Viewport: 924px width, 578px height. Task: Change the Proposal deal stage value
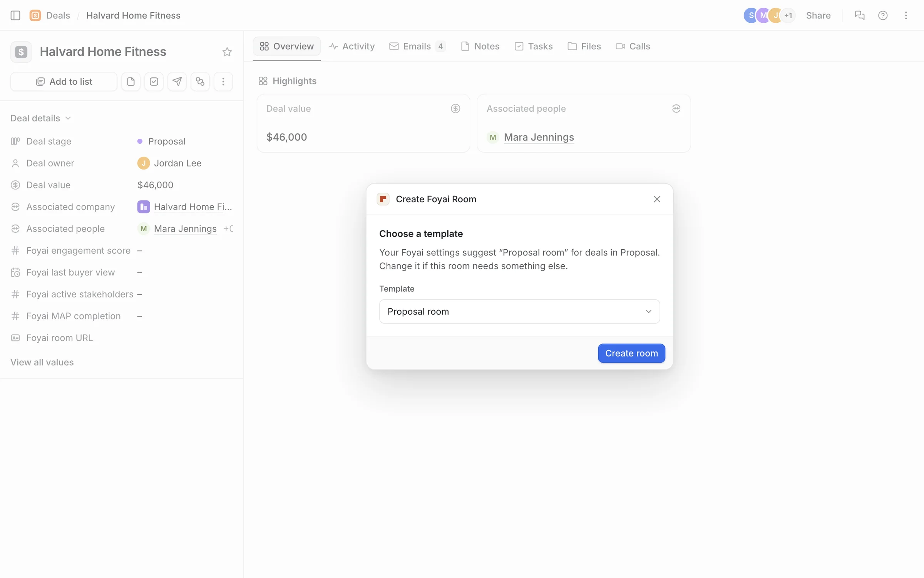tap(161, 141)
